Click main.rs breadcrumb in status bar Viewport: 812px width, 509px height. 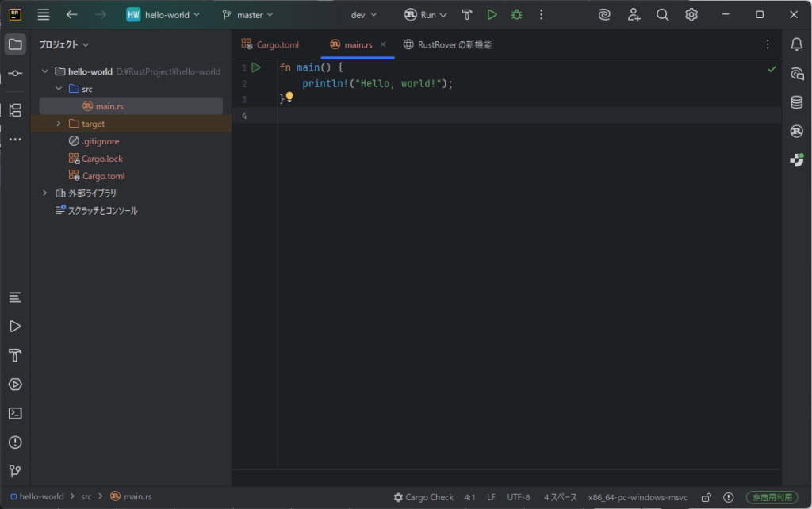(x=131, y=496)
